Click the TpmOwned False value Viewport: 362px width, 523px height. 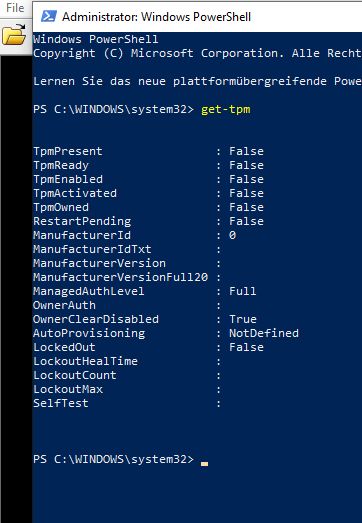pyautogui.click(x=246, y=207)
